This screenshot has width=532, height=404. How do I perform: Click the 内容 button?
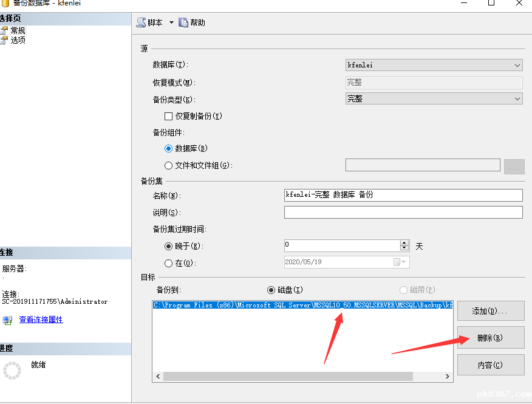(x=490, y=365)
